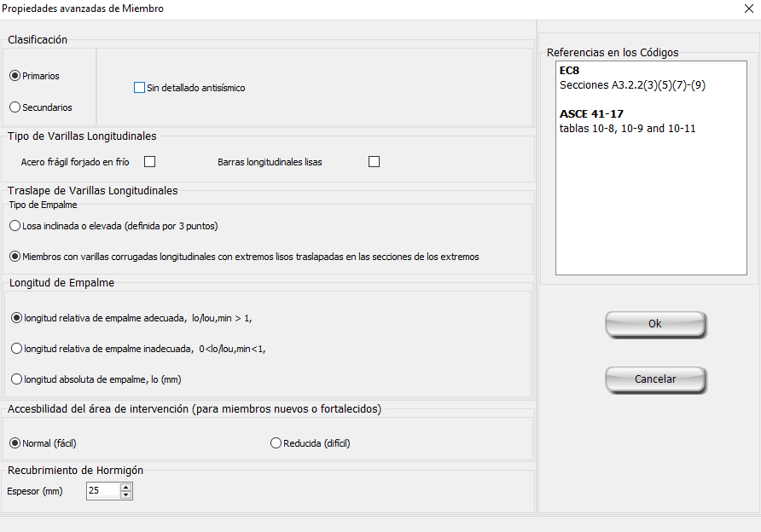
Task: Click the EC8 reference heading
Action: [569, 70]
